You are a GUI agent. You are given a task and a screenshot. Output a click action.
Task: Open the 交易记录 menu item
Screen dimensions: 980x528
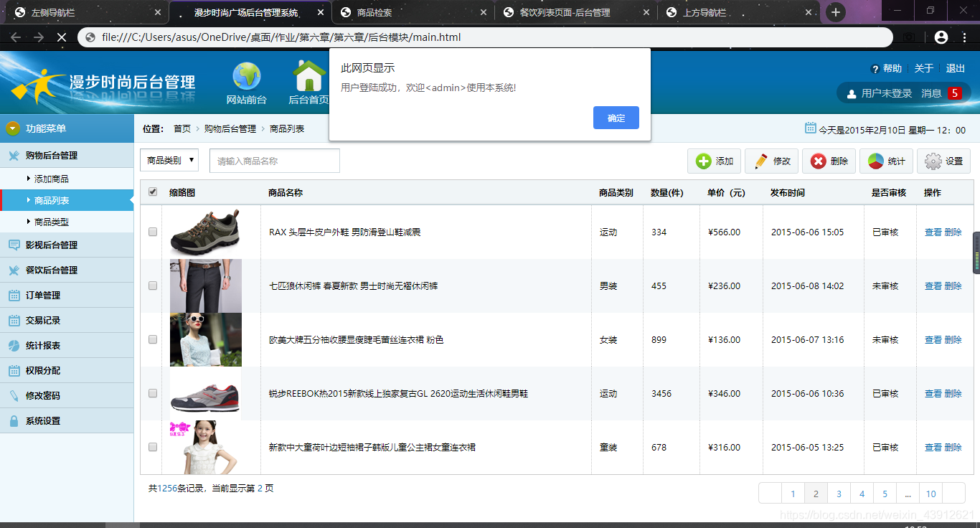(67, 320)
